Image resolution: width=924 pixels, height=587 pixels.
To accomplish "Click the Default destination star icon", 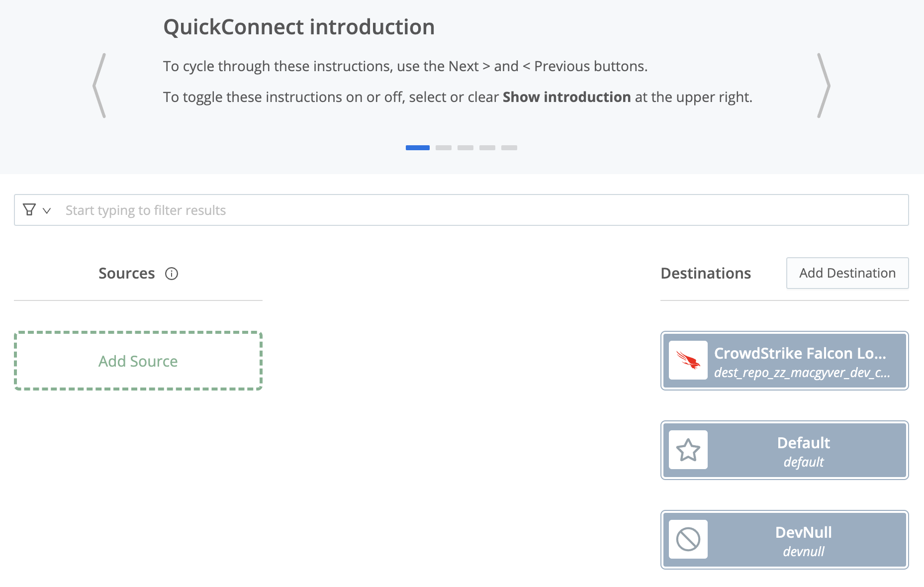I will click(x=688, y=450).
